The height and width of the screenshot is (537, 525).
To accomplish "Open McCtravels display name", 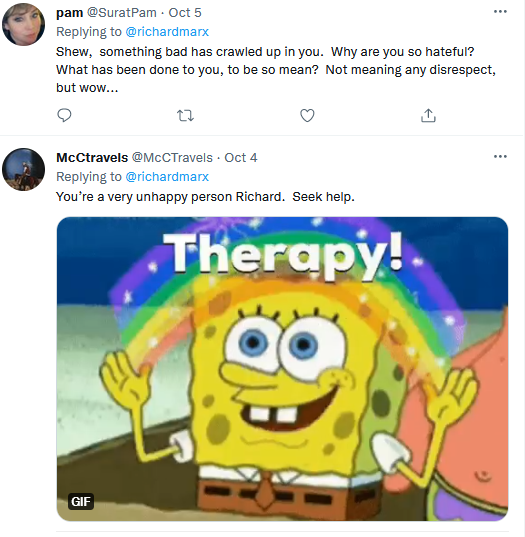I will tap(92, 158).
